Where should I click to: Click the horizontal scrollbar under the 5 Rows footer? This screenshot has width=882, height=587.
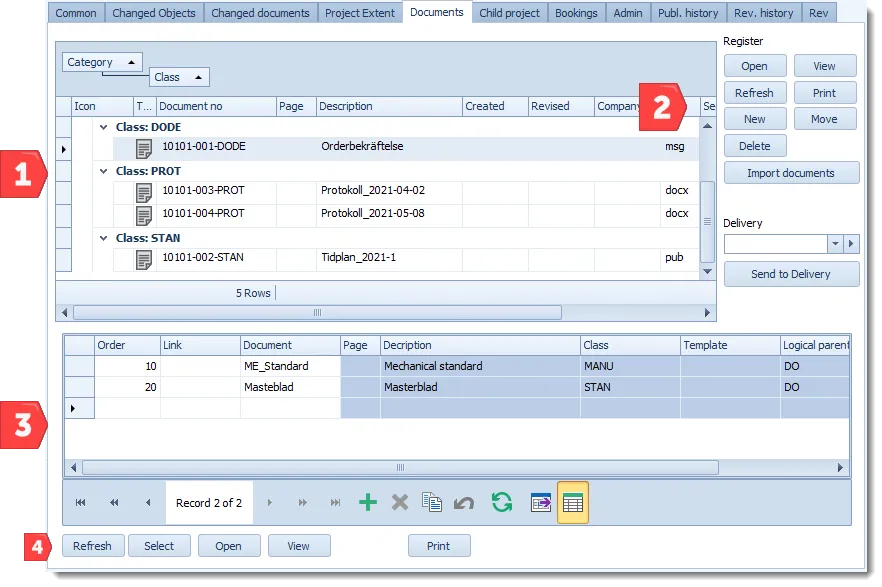click(317, 313)
